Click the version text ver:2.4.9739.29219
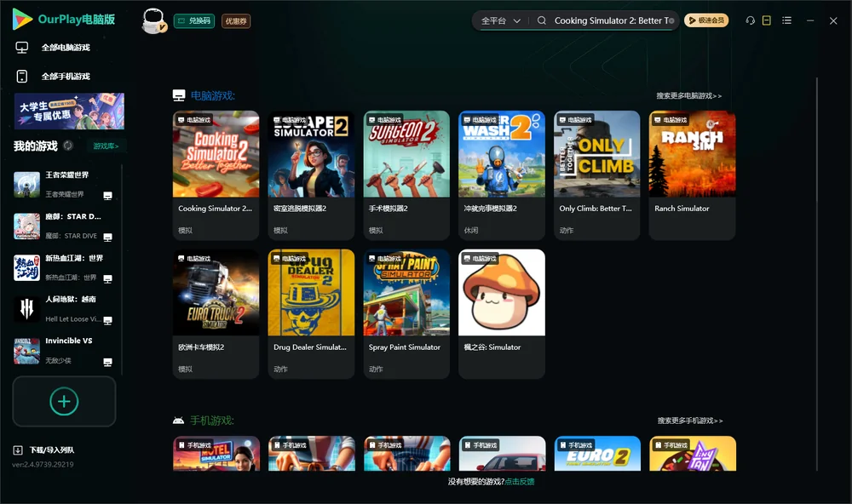 tap(43, 464)
